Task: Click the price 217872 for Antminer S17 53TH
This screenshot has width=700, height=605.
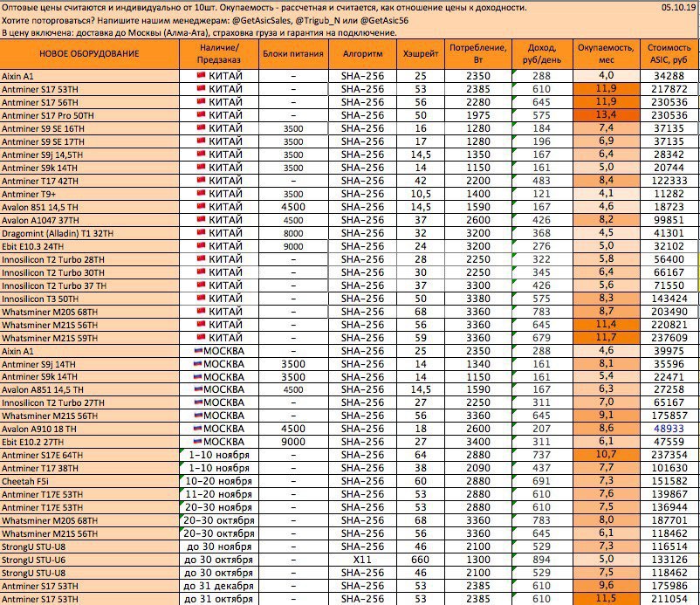Action: 669,89
